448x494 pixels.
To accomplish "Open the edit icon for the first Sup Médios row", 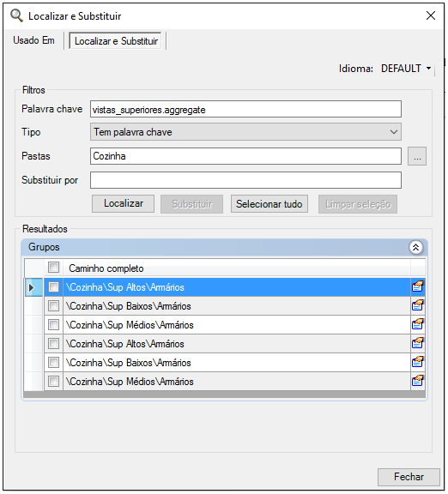I will point(417,324).
